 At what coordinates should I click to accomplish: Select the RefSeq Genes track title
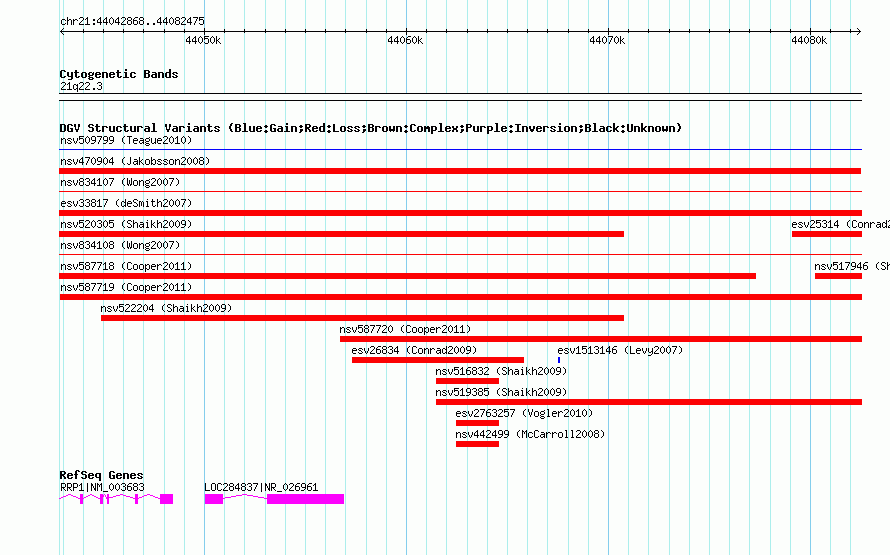[101, 475]
